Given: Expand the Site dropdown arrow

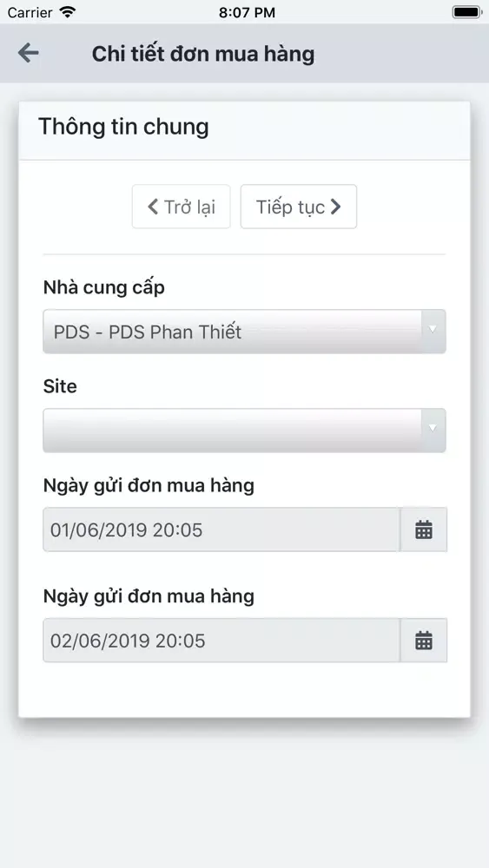Looking at the screenshot, I should pyautogui.click(x=433, y=431).
